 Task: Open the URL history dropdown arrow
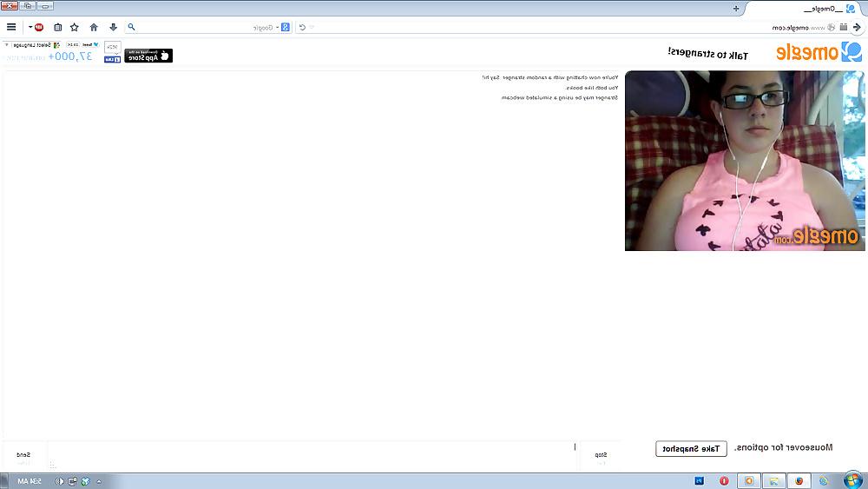coord(312,27)
